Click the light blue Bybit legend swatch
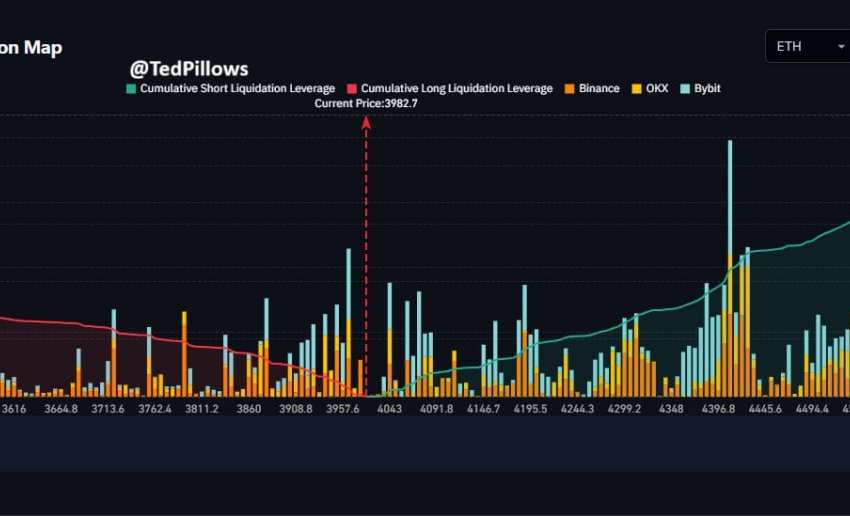850x516 pixels. point(684,89)
